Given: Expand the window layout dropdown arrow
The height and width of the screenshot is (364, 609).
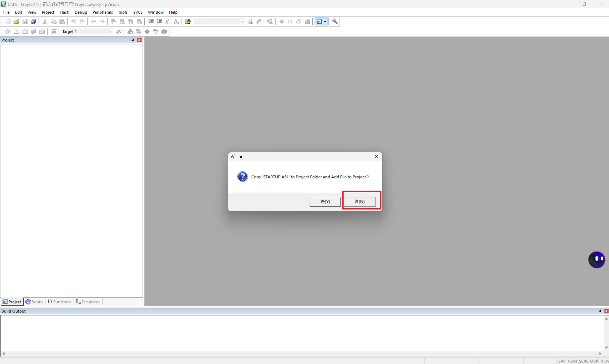Looking at the screenshot, I should [x=325, y=22].
